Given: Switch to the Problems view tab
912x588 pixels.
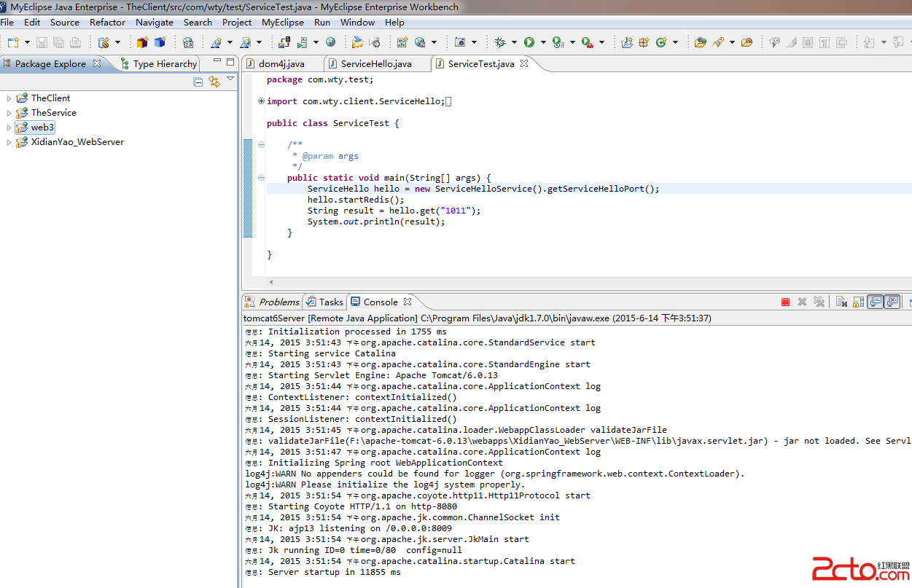Looking at the screenshot, I should click(x=278, y=302).
